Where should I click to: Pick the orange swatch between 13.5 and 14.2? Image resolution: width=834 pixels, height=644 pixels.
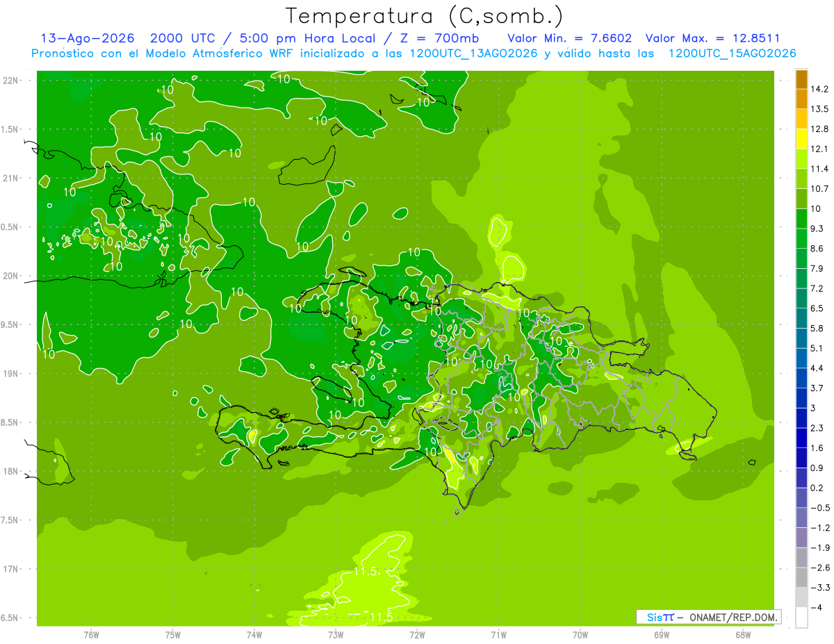pyautogui.click(x=801, y=99)
